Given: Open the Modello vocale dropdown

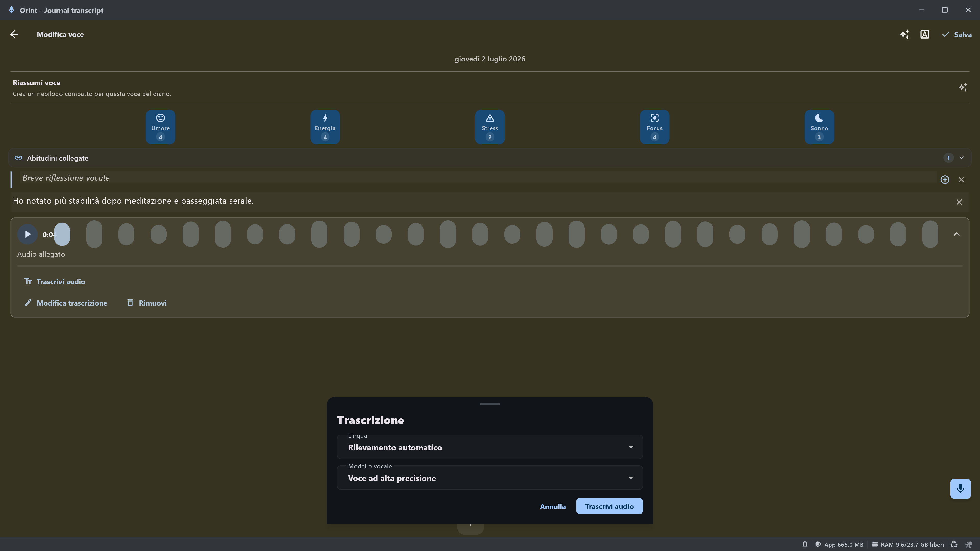Looking at the screenshot, I should (x=490, y=478).
